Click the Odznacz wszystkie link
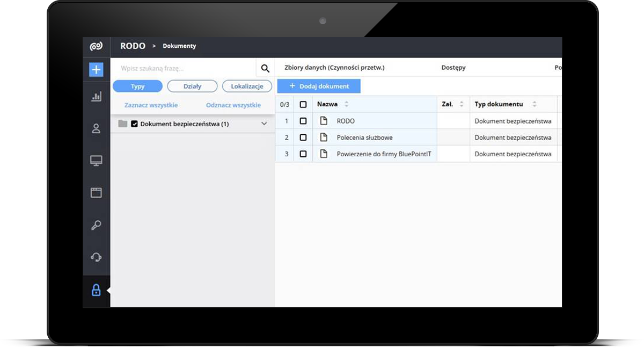 [x=233, y=105]
